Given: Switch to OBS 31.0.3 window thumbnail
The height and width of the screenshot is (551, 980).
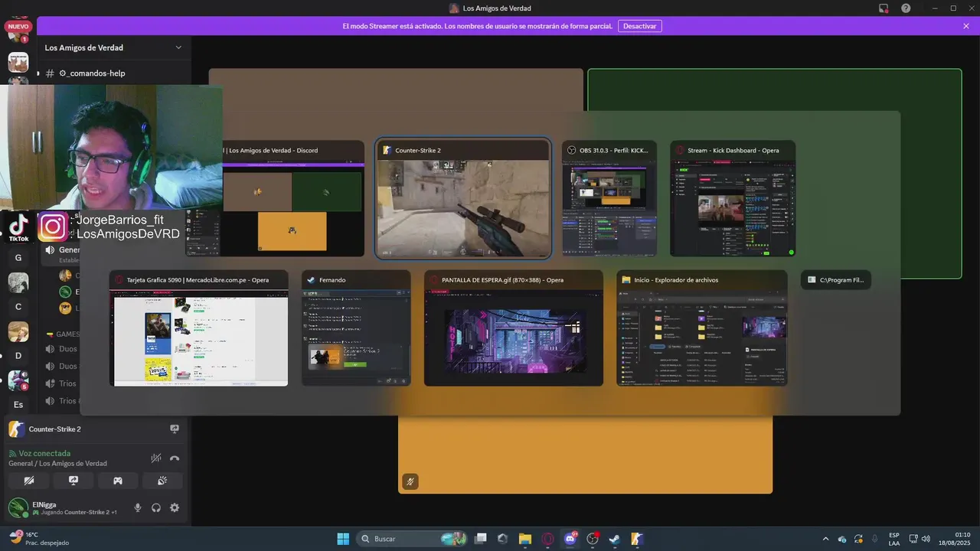Looking at the screenshot, I should (x=609, y=198).
